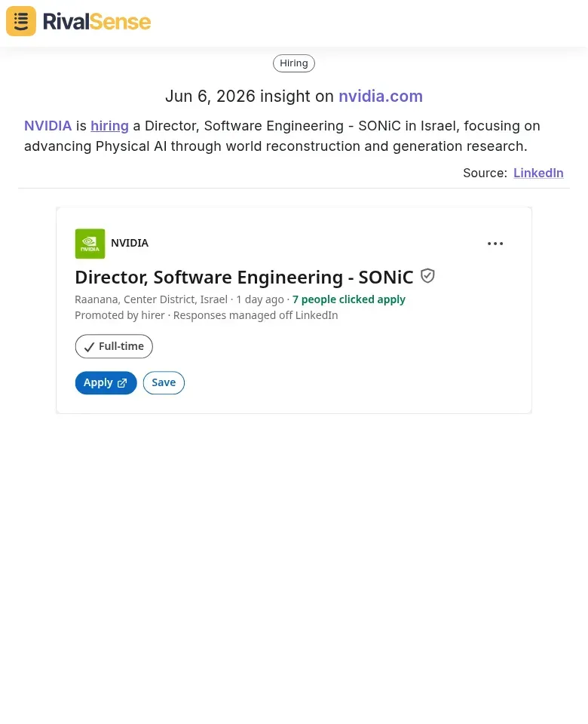This screenshot has height=724, width=588.
Task: Follow the NVIDIA company link in summary
Action: pos(48,126)
